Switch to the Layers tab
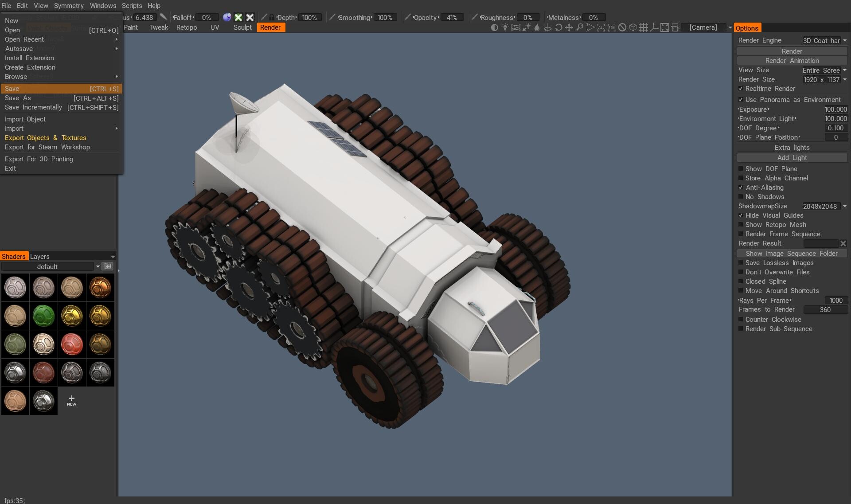851x504 pixels. point(40,256)
